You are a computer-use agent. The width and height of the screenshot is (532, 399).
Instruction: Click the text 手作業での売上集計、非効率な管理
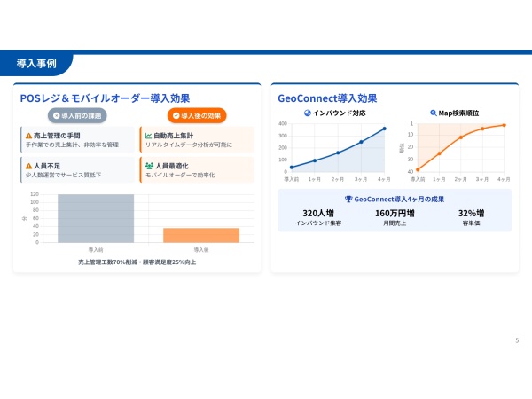point(73,145)
